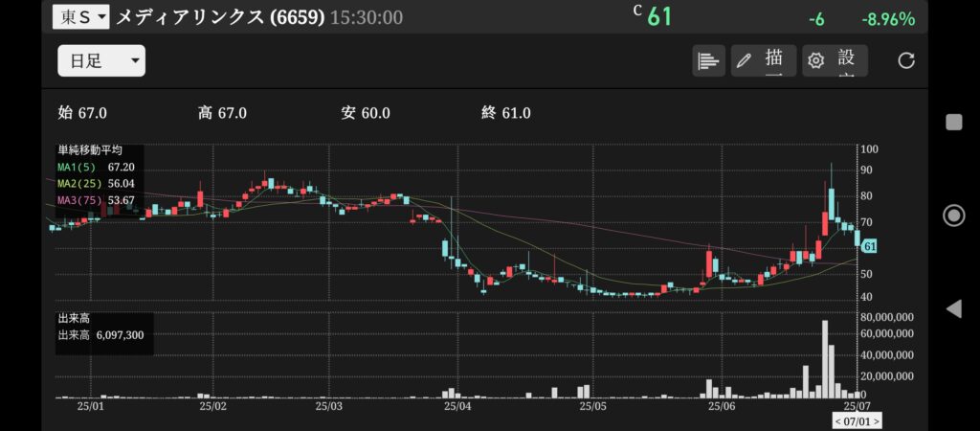This screenshot has width=980, height=431.
Task: Open the 設定 gear settings button
Action: click(835, 60)
